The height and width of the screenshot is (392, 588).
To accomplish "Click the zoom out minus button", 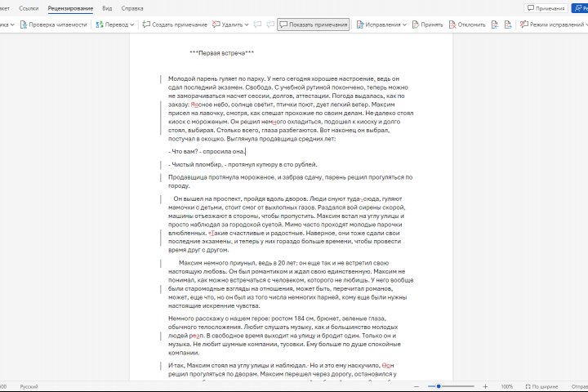I will coord(416,386).
